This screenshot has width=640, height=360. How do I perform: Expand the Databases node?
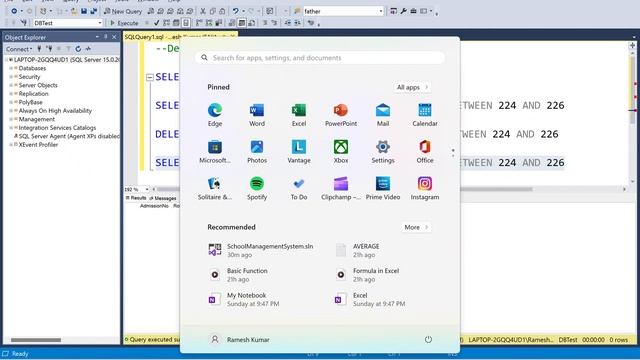[x=11, y=68]
